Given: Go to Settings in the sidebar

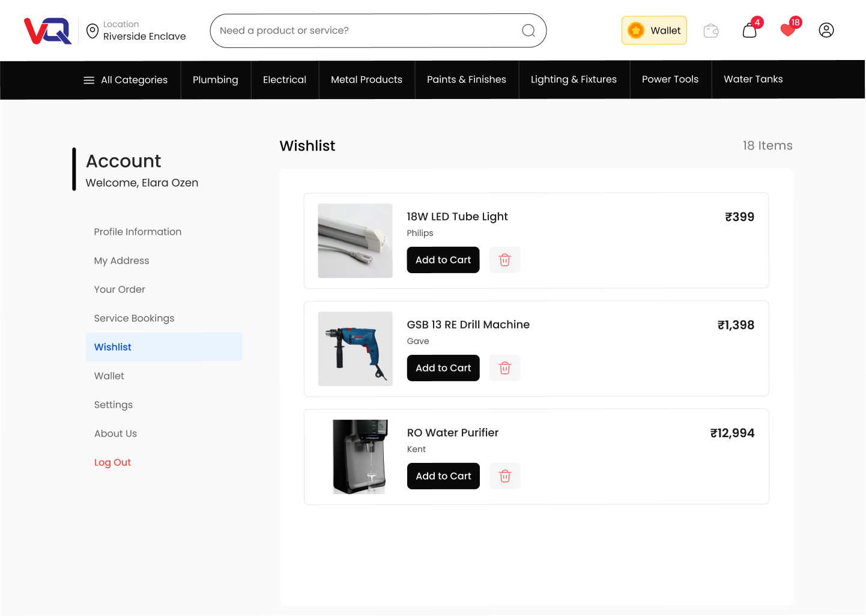Looking at the screenshot, I should (x=114, y=405).
